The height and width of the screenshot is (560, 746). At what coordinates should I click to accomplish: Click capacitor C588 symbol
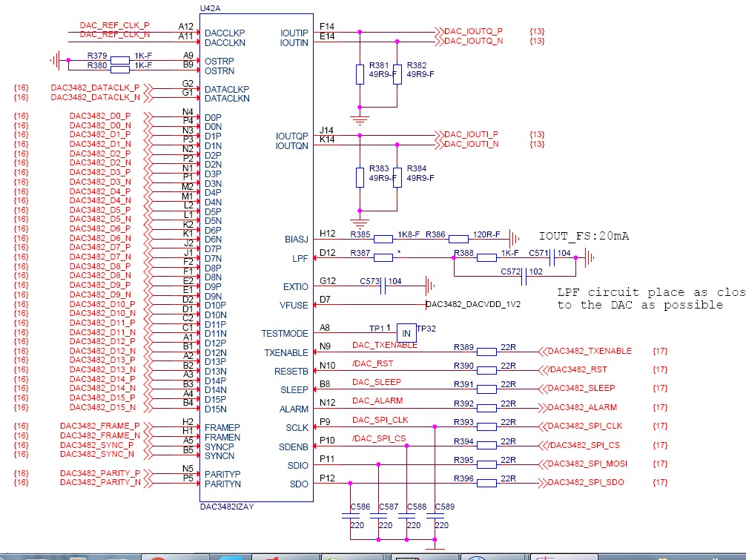click(407, 516)
